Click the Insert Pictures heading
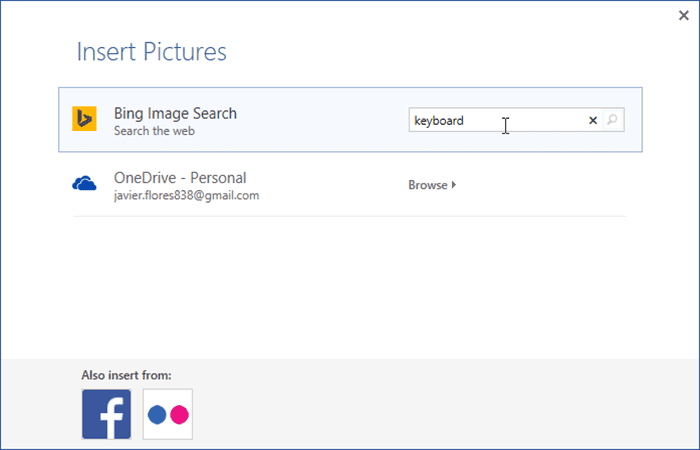This screenshot has height=450, width=700. pos(152,51)
